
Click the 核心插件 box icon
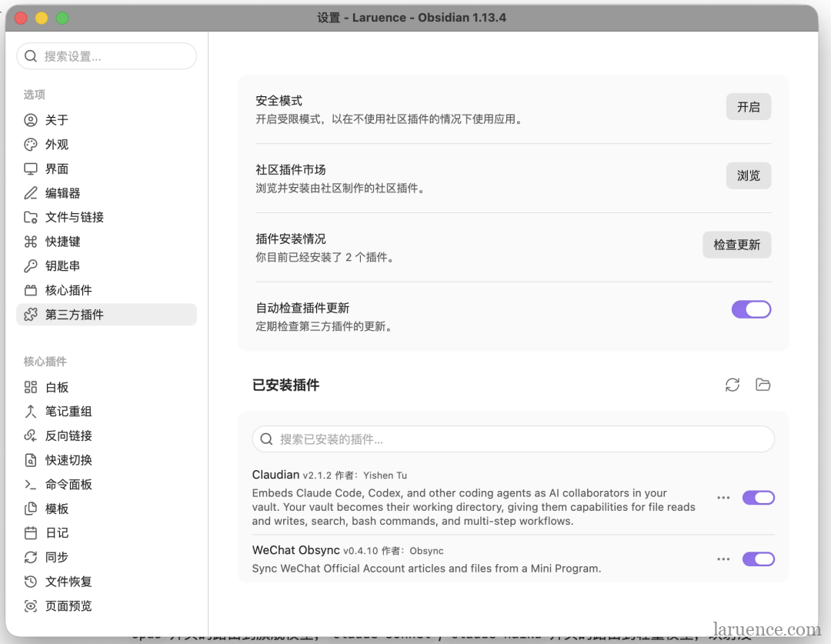(31, 291)
